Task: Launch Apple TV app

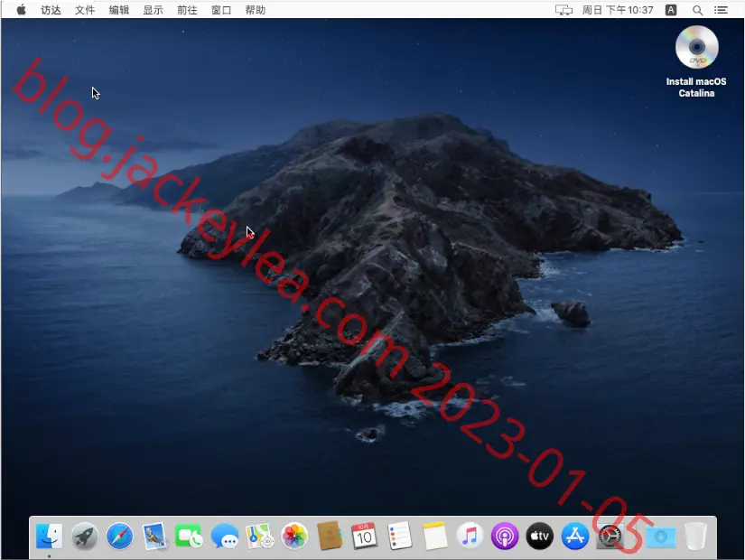Action: (x=540, y=537)
